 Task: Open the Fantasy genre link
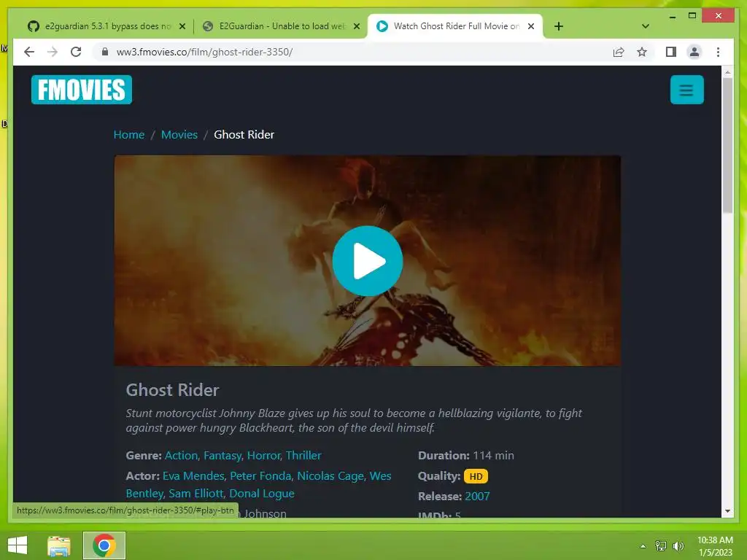[x=222, y=456]
